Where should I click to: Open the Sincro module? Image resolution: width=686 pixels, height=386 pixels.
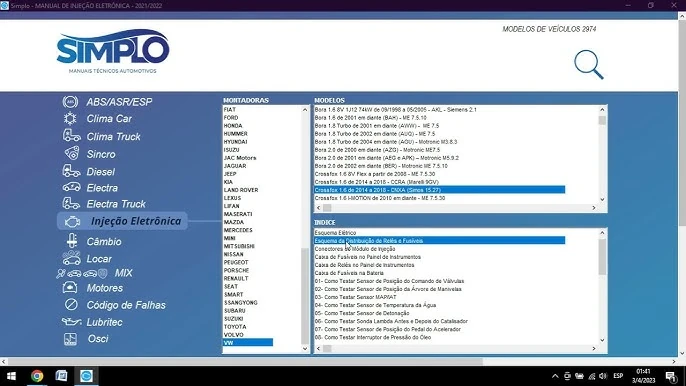click(x=101, y=154)
